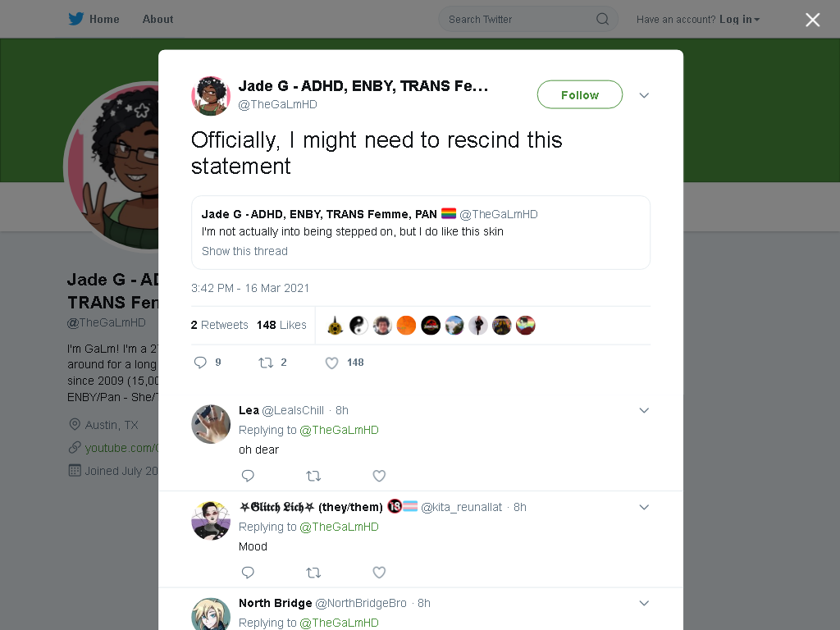
Task: Like Glitch Lich's 'Mood' reply
Action: (x=379, y=573)
